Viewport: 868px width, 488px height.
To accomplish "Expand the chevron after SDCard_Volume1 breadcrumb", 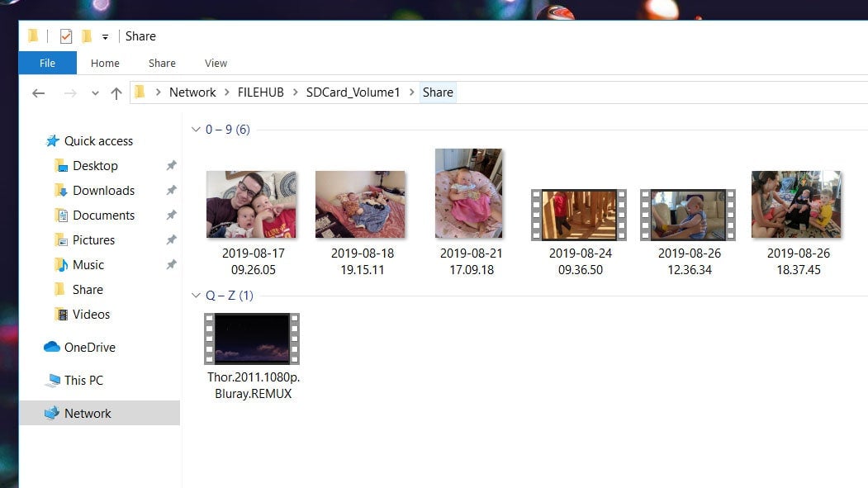I will pyautogui.click(x=412, y=92).
